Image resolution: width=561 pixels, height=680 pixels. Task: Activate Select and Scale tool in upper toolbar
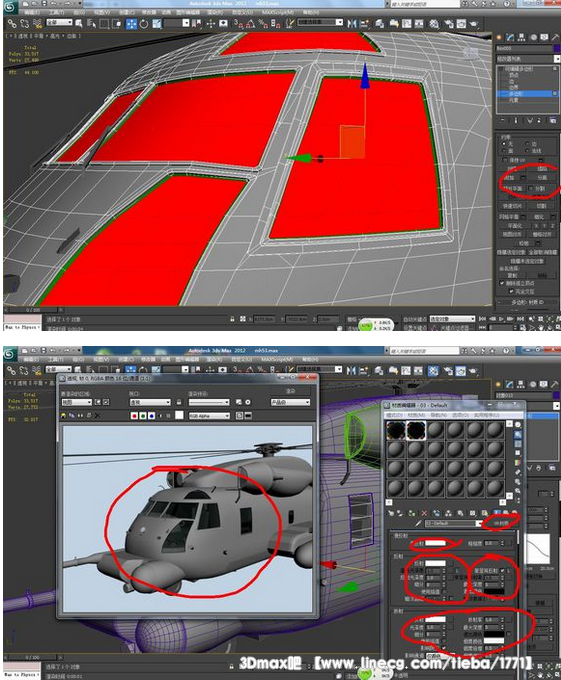tap(157, 24)
